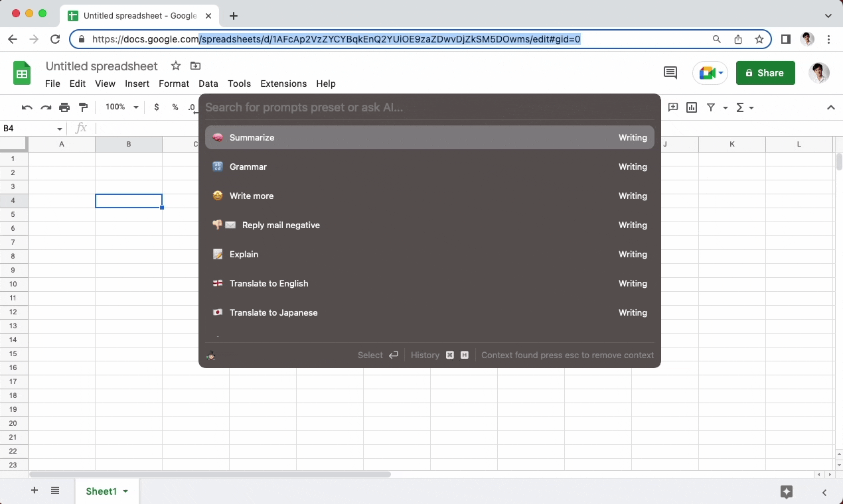Select the Summarize prompt preset
The image size is (843, 504).
pos(429,137)
